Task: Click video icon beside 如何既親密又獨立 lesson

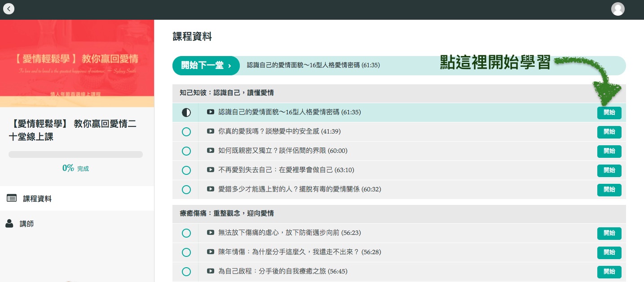Action: click(210, 151)
